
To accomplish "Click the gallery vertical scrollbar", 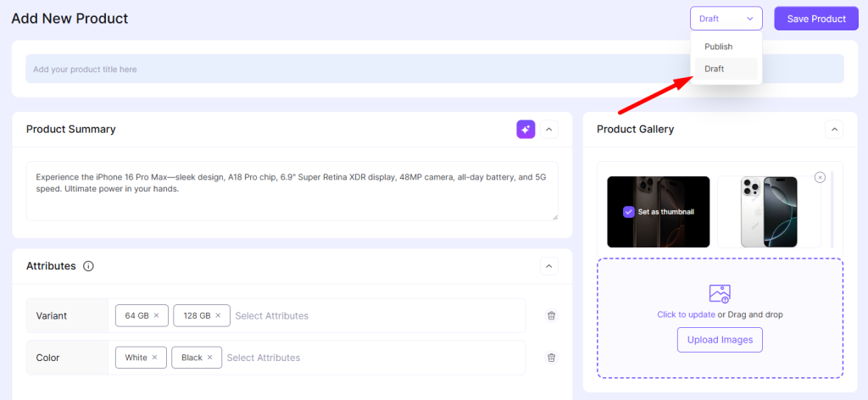I will point(832,209).
